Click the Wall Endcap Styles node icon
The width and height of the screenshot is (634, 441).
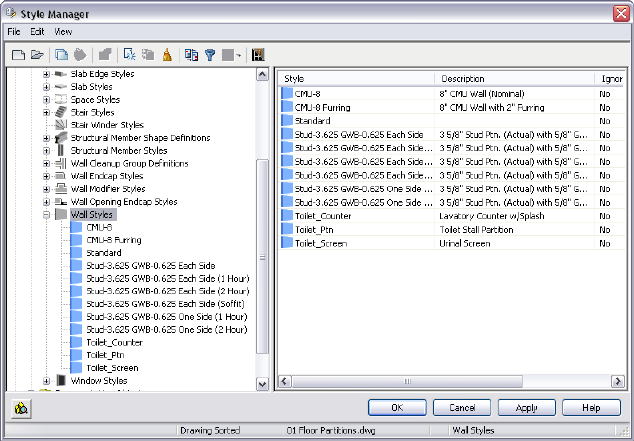click(x=61, y=176)
